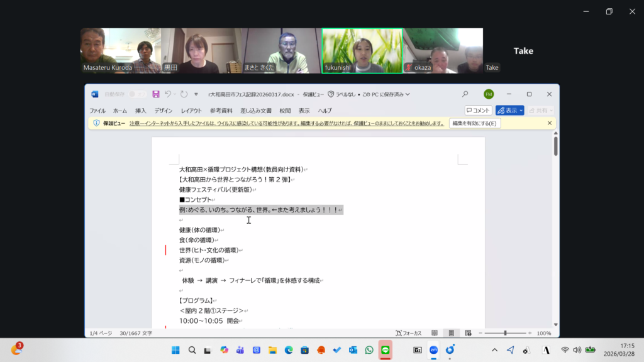Select Print Layout view in status bar
This screenshot has height=362, width=644.
click(x=451, y=333)
